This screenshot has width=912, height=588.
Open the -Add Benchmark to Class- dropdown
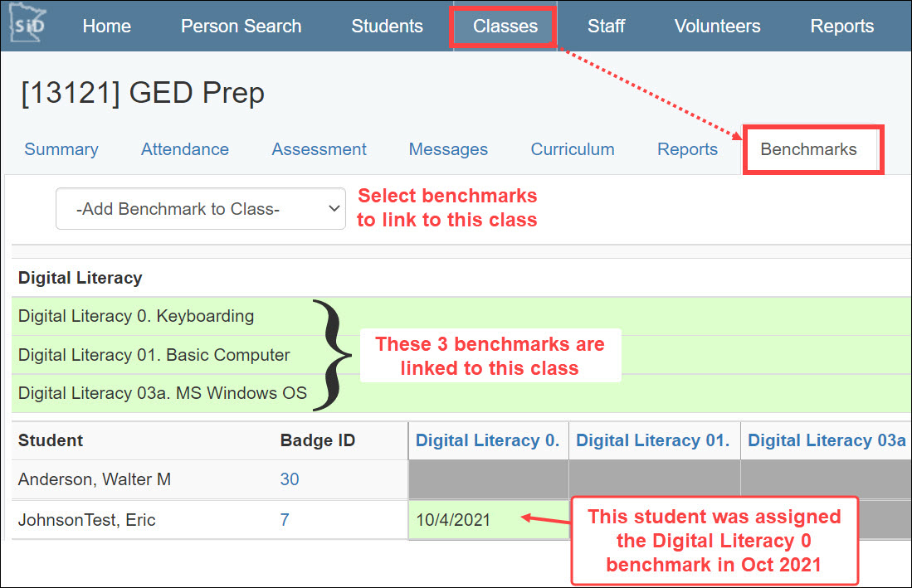pos(199,209)
